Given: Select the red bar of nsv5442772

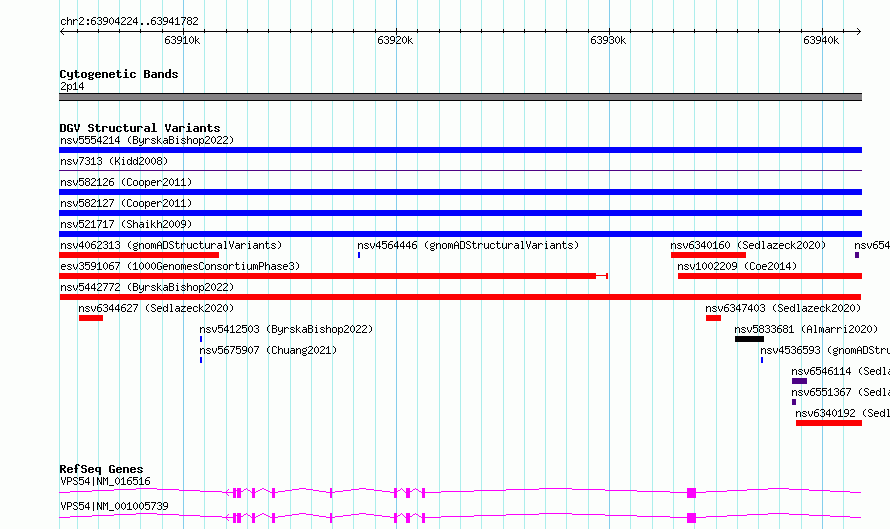Looking at the screenshot, I should (x=460, y=297).
